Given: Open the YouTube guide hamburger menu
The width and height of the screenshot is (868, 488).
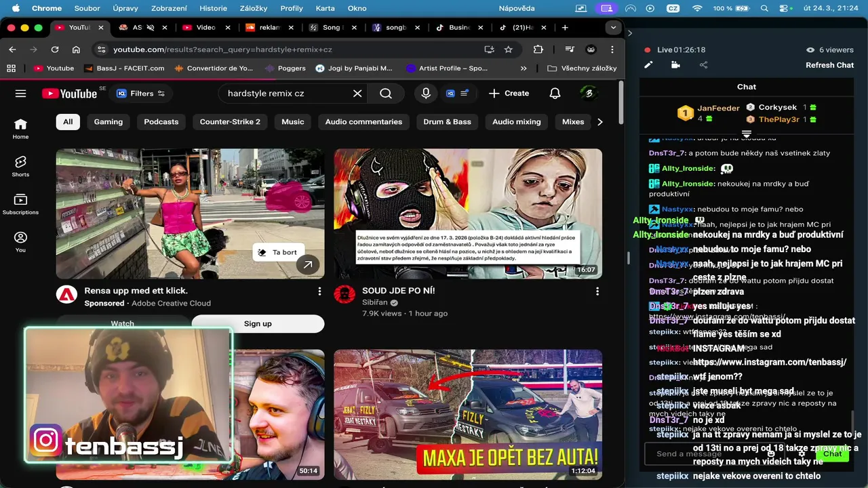Looking at the screenshot, I should (20, 94).
